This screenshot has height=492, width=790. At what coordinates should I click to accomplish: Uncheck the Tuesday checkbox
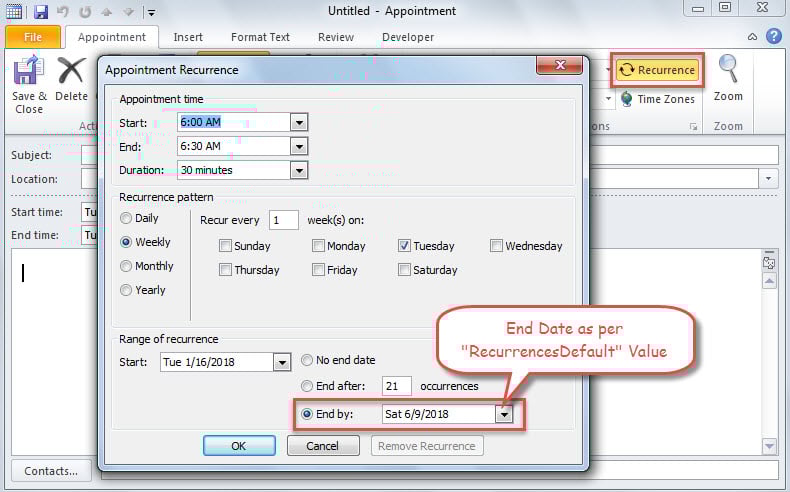click(x=404, y=246)
